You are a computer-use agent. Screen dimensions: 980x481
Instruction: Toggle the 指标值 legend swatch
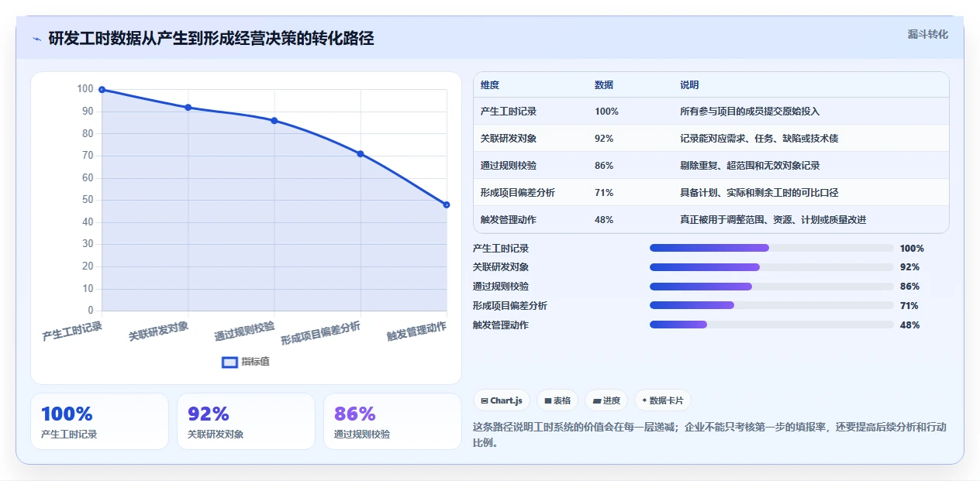point(229,362)
